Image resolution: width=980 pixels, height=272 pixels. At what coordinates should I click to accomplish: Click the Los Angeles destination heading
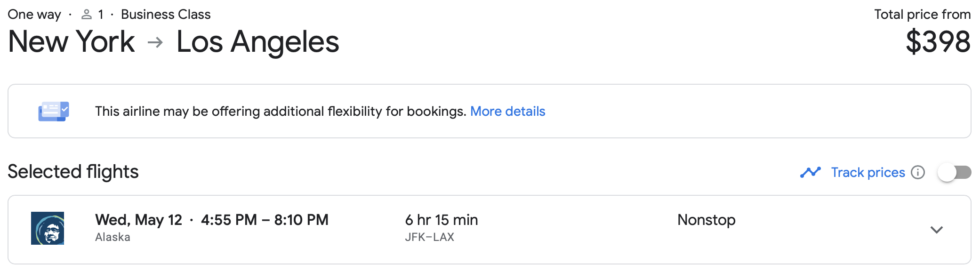(x=257, y=41)
